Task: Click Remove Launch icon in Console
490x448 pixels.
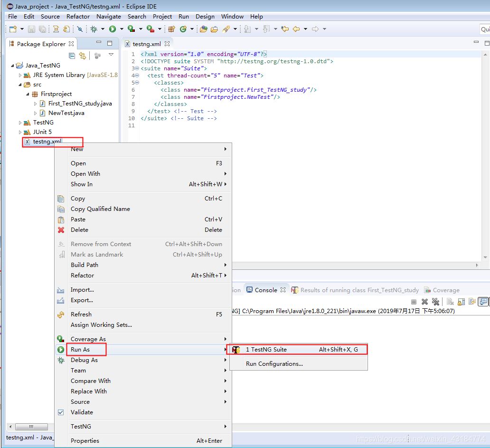Action: 424,302
